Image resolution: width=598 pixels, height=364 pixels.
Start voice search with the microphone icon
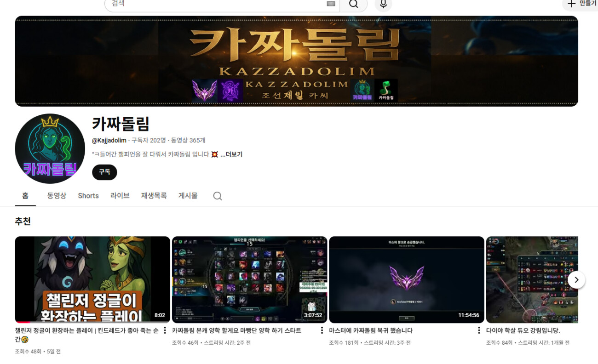[383, 4]
